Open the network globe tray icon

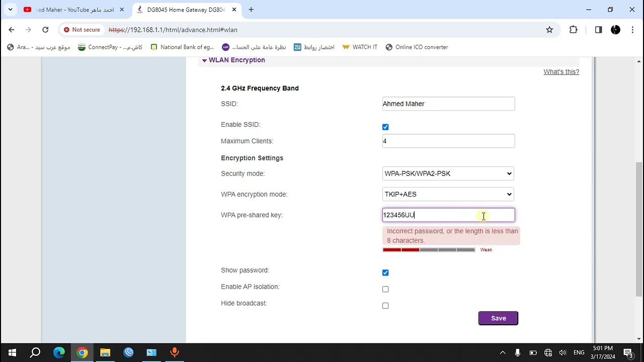(x=548, y=352)
